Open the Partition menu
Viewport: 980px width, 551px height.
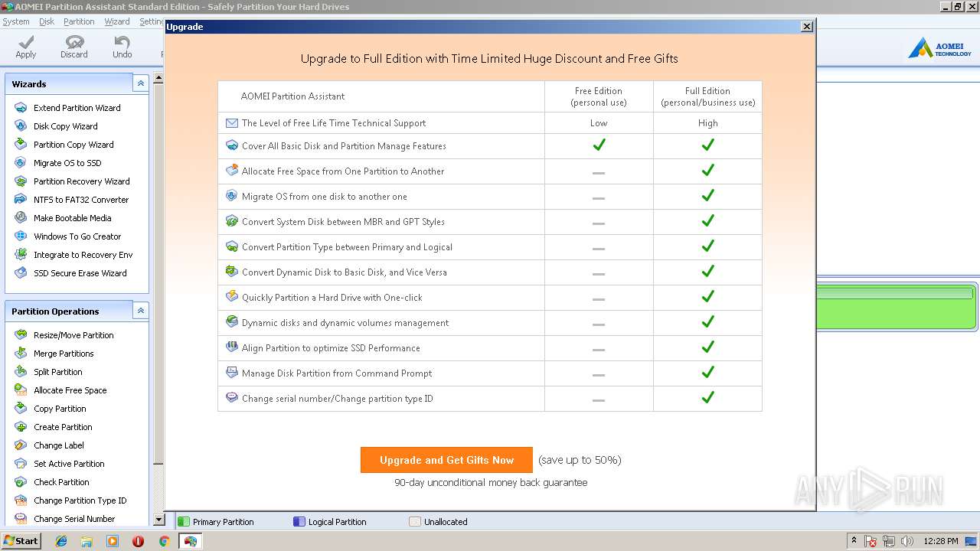pos(79,21)
